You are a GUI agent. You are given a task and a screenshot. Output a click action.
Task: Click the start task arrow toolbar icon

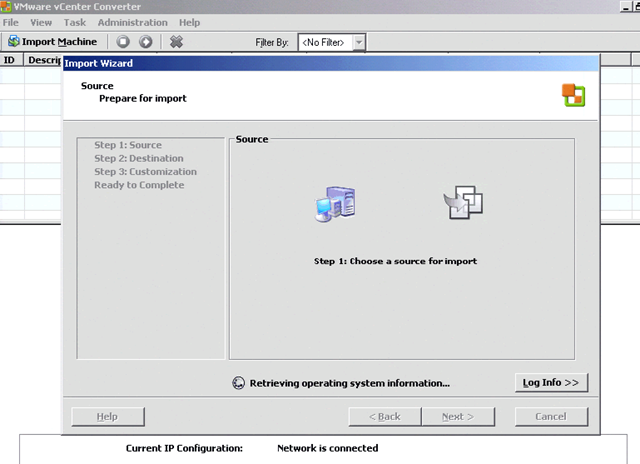point(146,42)
